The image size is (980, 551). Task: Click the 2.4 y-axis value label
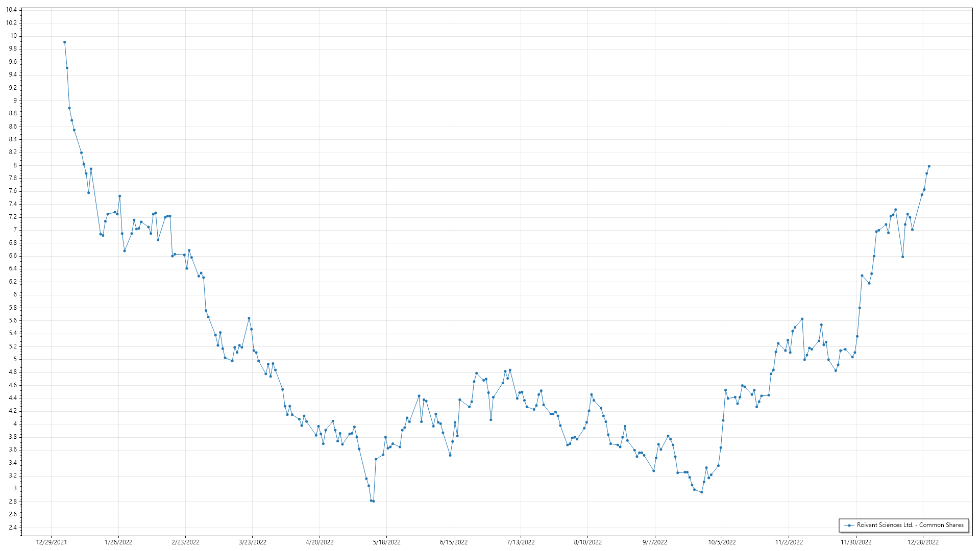[13, 528]
